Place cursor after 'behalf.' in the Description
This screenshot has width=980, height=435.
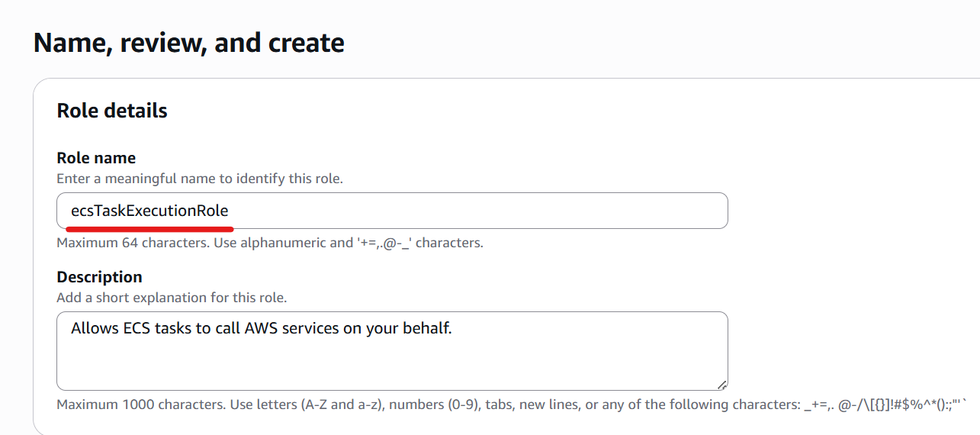(454, 329)
